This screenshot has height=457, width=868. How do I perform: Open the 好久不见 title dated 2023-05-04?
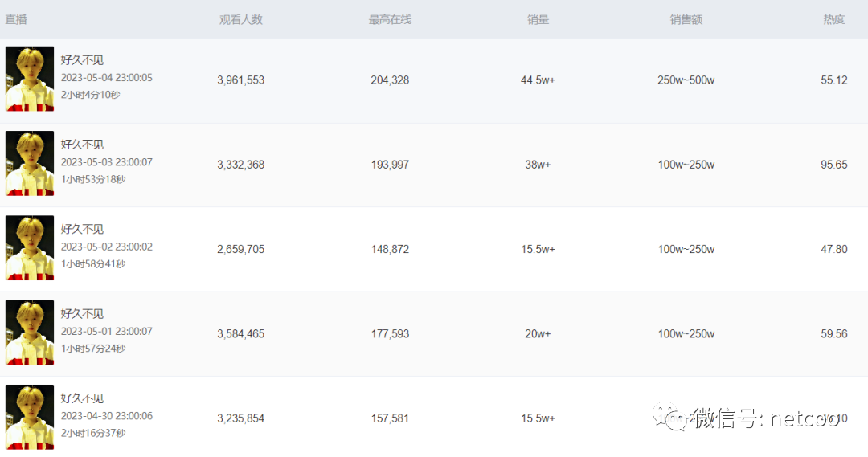(x=82, y=60)
